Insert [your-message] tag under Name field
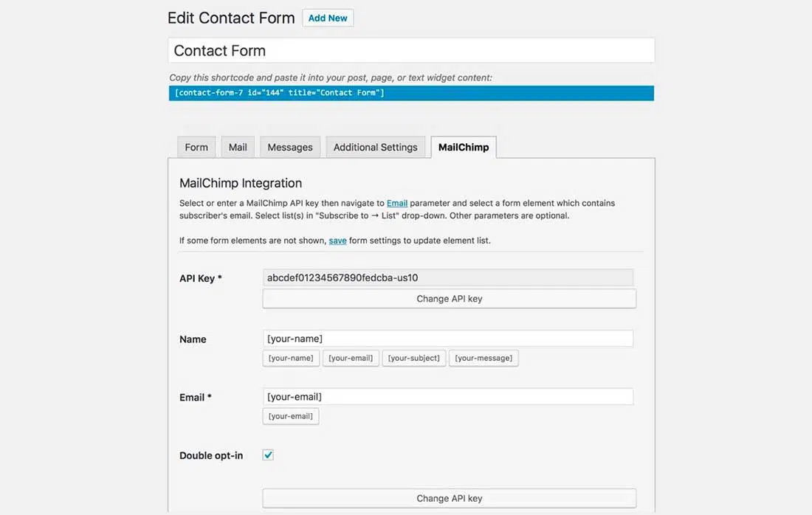The image size is (812, 515). click(x=484, y=358)
